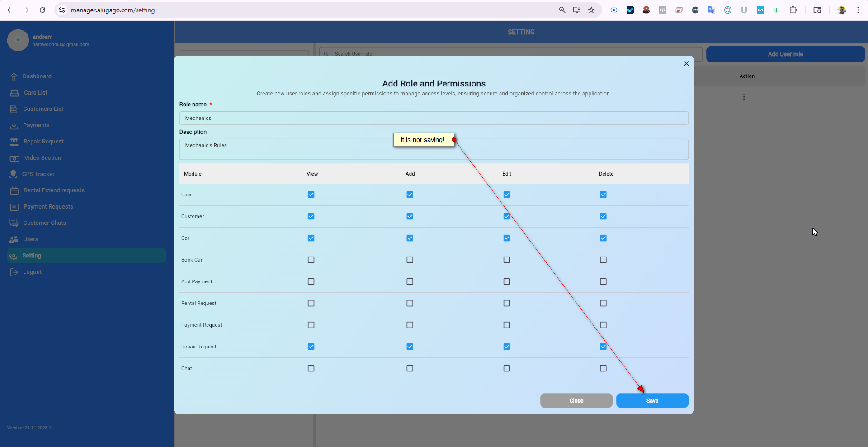
Task: Click the Payments download icon
Action: 14,125
